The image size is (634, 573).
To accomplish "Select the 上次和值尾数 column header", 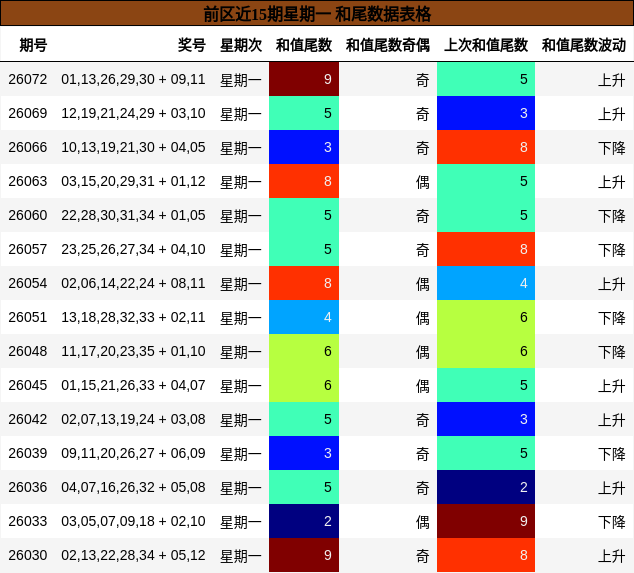I will (486, 45).
